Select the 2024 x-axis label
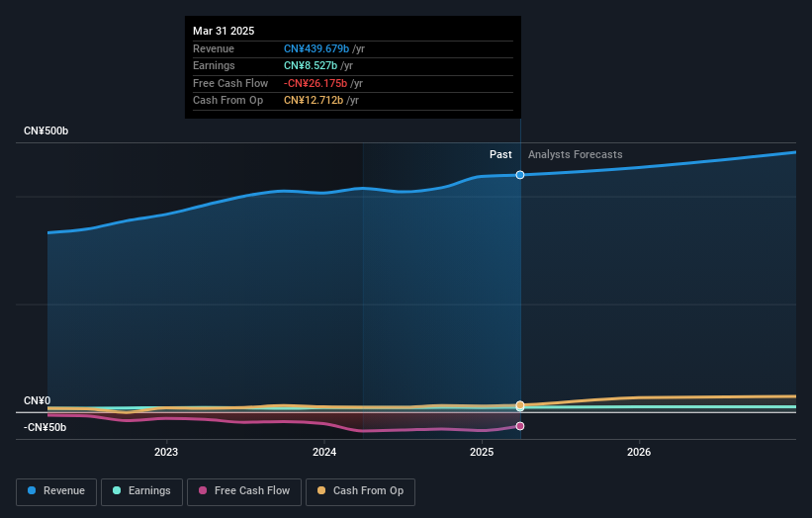Screen dimensions: 812x518 coord(324,452)
